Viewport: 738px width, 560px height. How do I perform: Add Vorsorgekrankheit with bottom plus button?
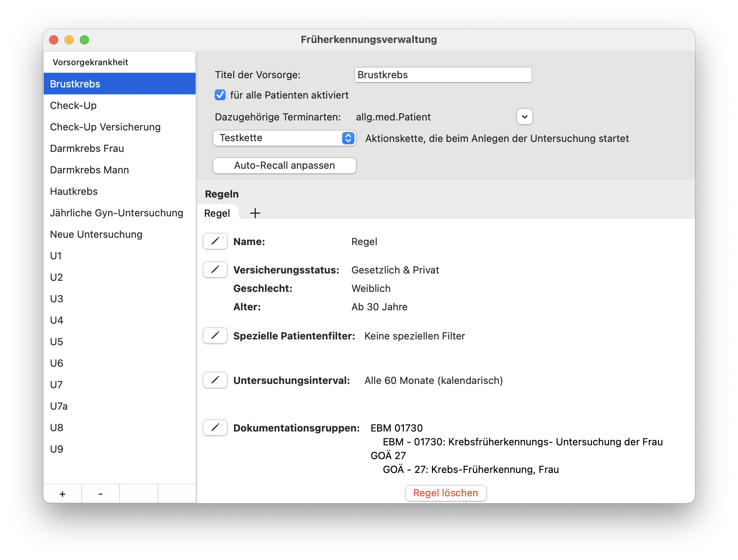63,494
